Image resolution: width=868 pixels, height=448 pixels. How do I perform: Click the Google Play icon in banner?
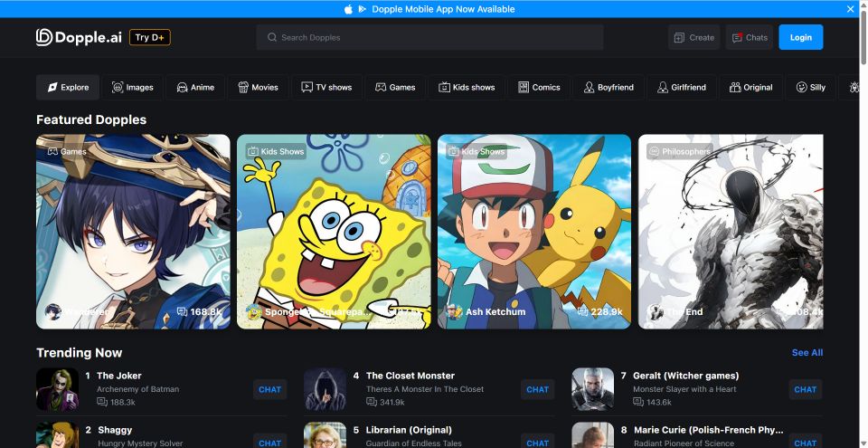pos(362,9)
